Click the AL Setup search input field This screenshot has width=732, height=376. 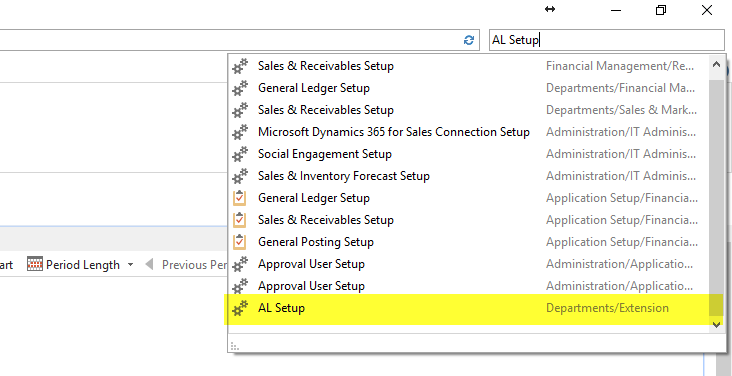(x=607, y=40)
